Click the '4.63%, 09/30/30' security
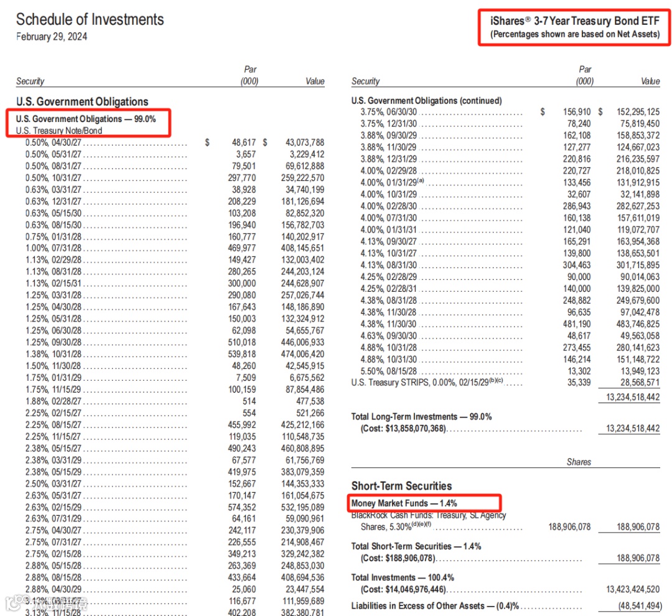The image size is (672, 616). coord(389,335)
